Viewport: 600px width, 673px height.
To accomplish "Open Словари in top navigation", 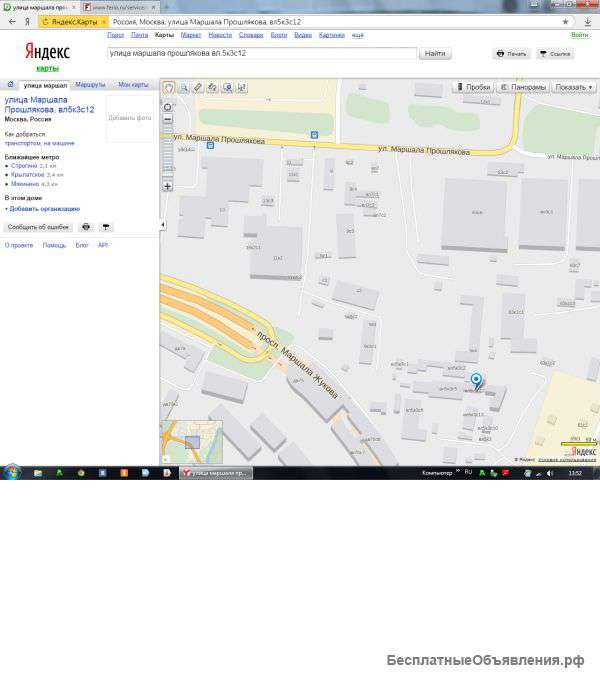I will [x=251, y=35].
